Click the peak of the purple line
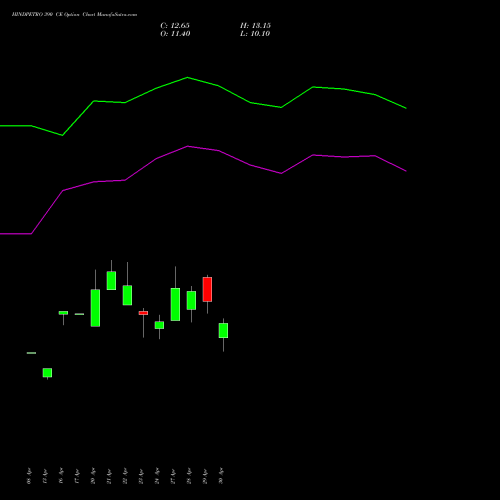The image size is (500, 500). pos(188,146)
